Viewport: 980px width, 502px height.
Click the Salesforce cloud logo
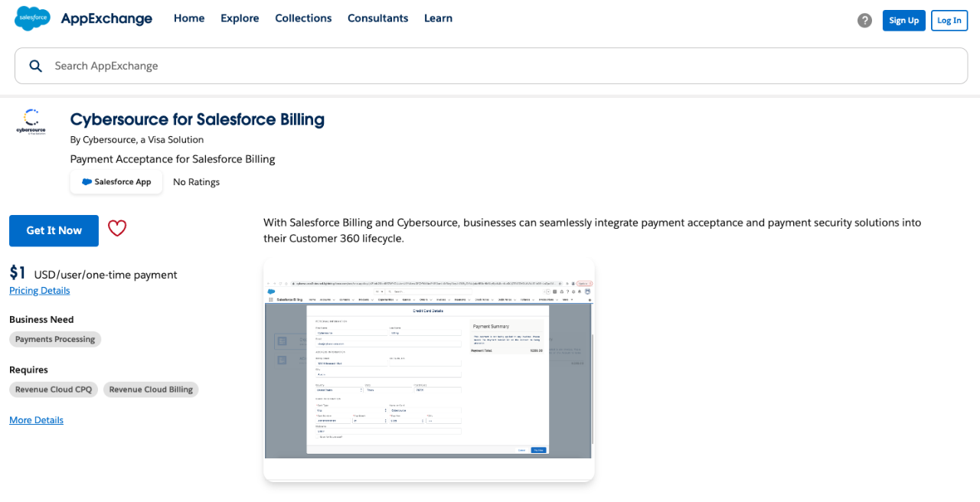pos(32,18)
